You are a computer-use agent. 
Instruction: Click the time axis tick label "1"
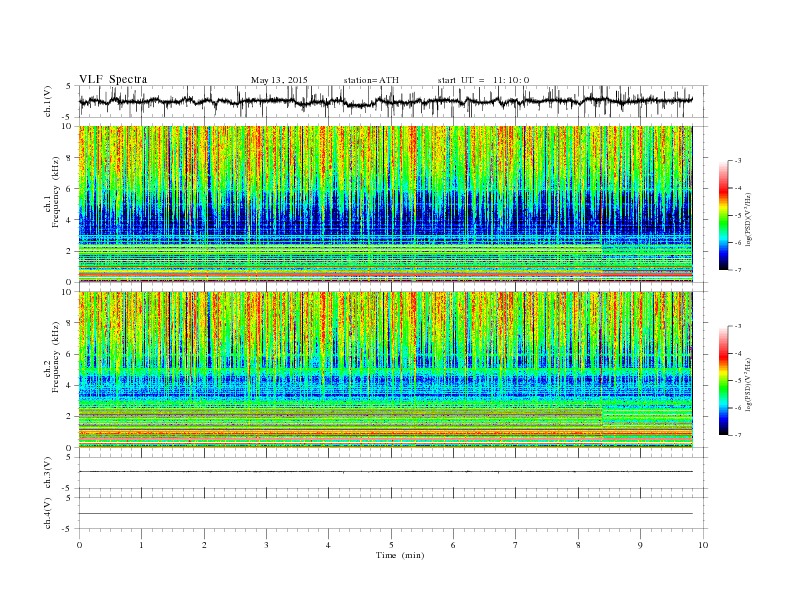click(141, 545)
